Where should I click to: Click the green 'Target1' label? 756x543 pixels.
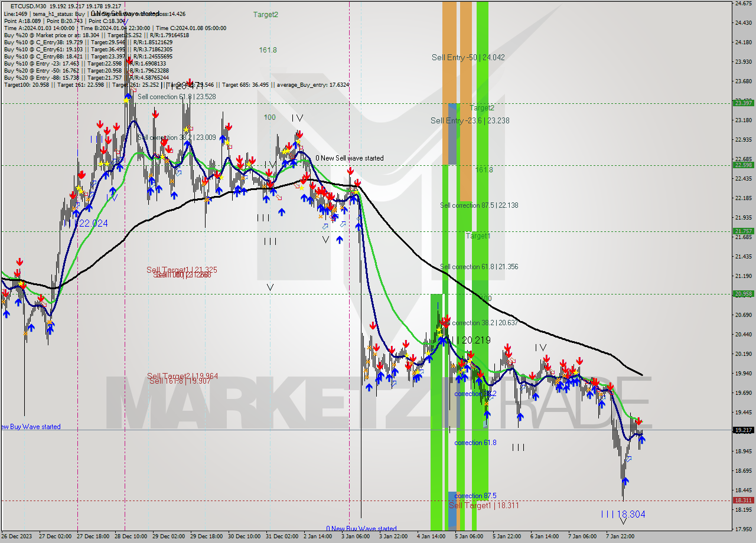[478, 236]
